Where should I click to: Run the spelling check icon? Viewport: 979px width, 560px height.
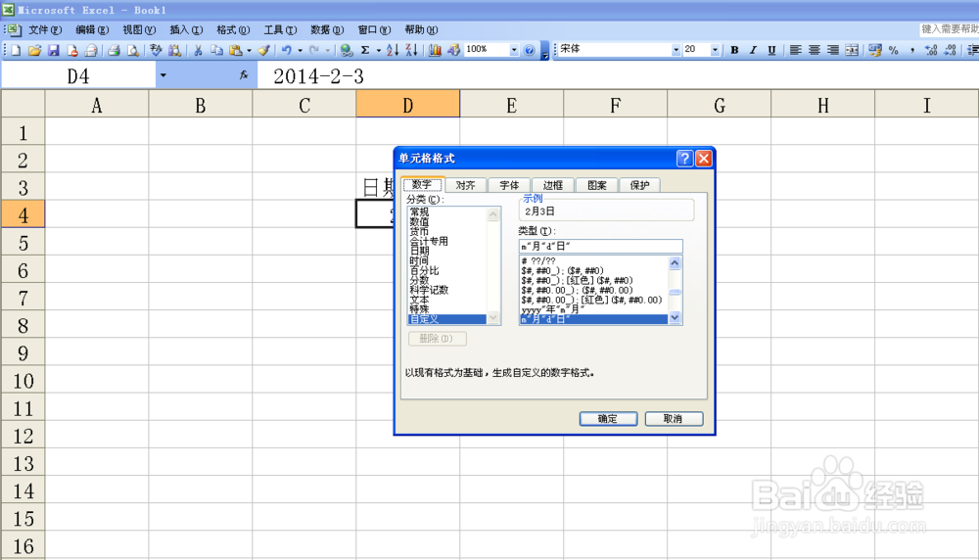coord(156,51)
